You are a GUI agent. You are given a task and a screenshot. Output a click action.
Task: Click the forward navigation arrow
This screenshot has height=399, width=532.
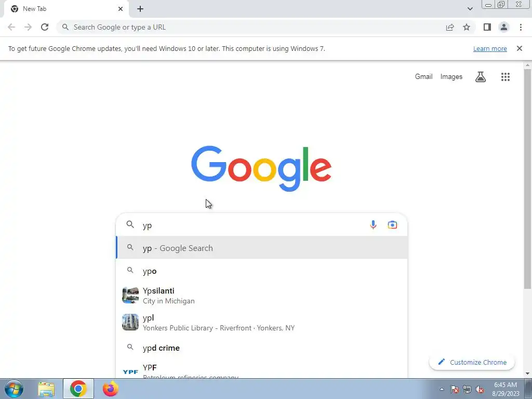coord(28,27)
